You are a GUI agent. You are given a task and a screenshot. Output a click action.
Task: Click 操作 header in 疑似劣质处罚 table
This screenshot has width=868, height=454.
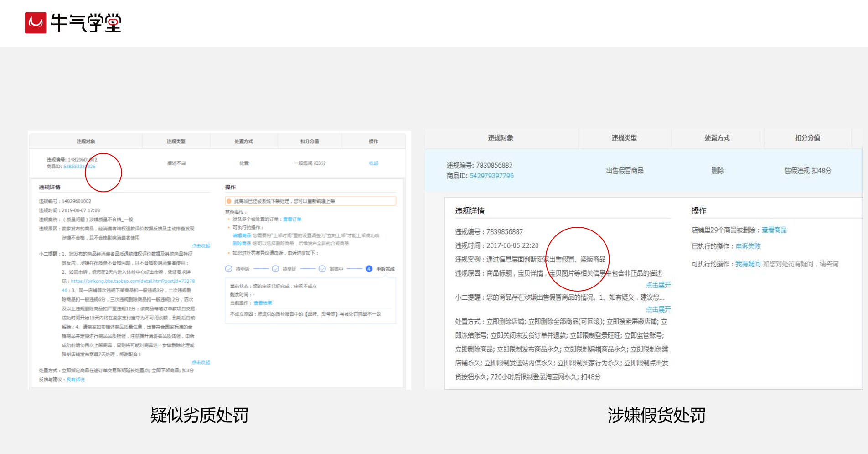[x=373, y=141]
